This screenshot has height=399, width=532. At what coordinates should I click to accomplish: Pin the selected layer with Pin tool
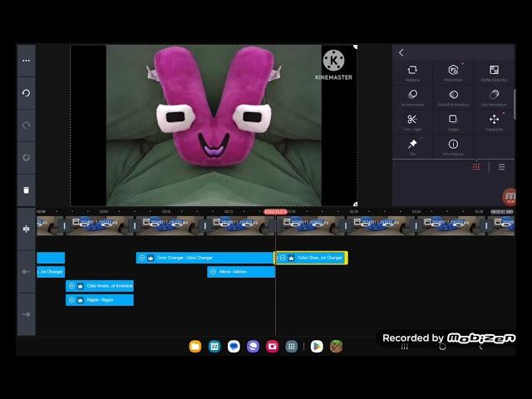pos(412,147)
